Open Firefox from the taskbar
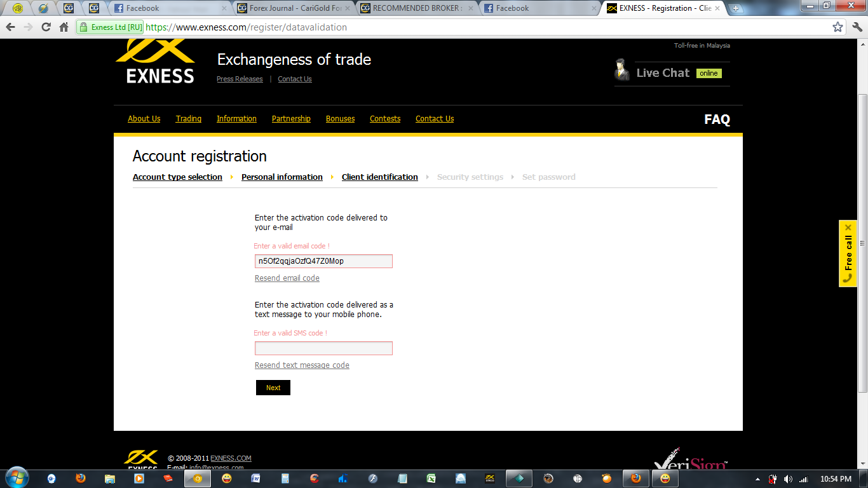 81,478
